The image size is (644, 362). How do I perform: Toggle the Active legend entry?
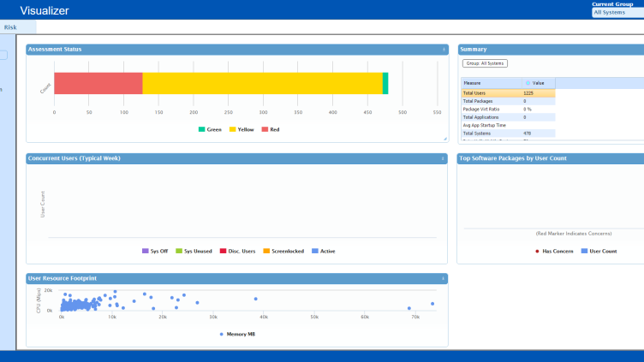point(323,252)
